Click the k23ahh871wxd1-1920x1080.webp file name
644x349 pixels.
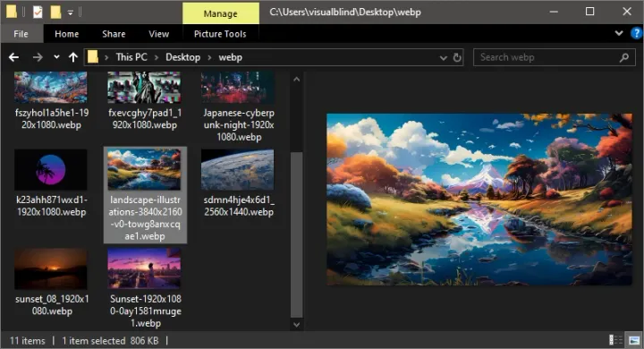point(51,206)
